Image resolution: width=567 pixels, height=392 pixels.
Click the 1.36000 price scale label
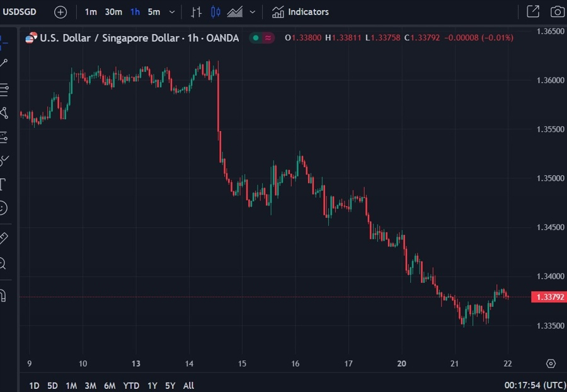(x=551, y=80)
